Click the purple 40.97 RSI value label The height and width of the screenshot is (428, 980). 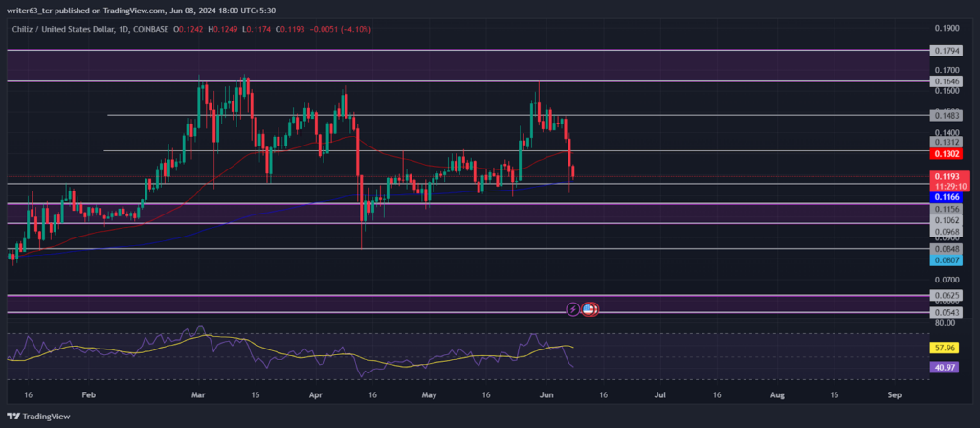pos(945,368)
